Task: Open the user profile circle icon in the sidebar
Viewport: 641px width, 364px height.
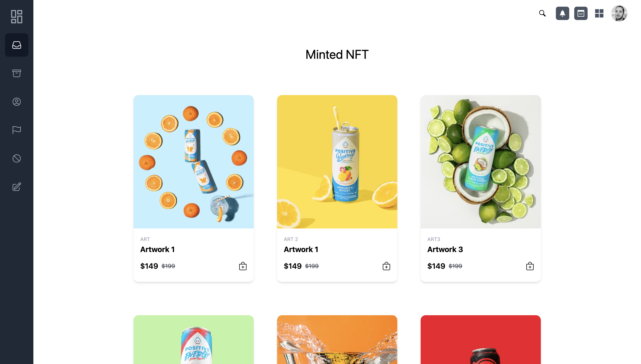Action: click(x=16, y=102)
